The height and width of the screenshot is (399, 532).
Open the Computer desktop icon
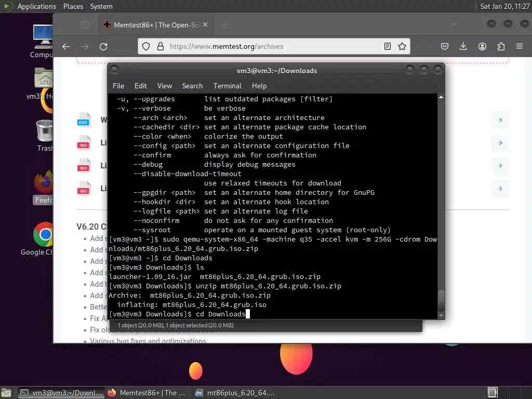click(42, 41)
